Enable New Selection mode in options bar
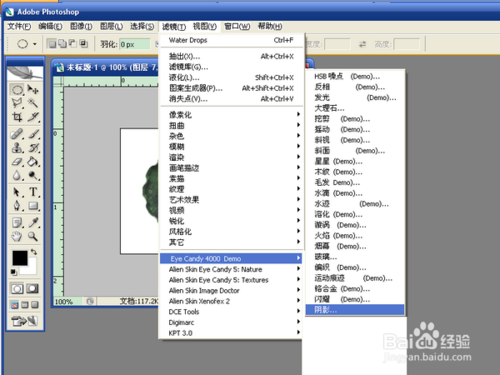Viewport: 500px width, 375px height. (52, 44)
